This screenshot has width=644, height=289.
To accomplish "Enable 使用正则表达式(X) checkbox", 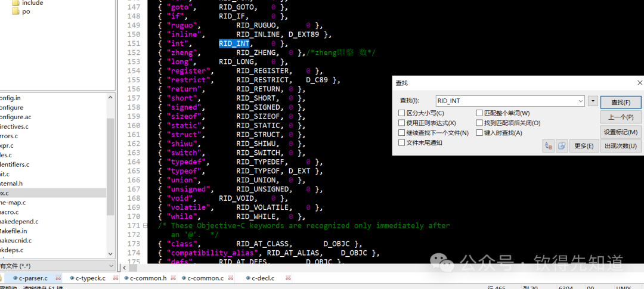I will pos(401,123).
